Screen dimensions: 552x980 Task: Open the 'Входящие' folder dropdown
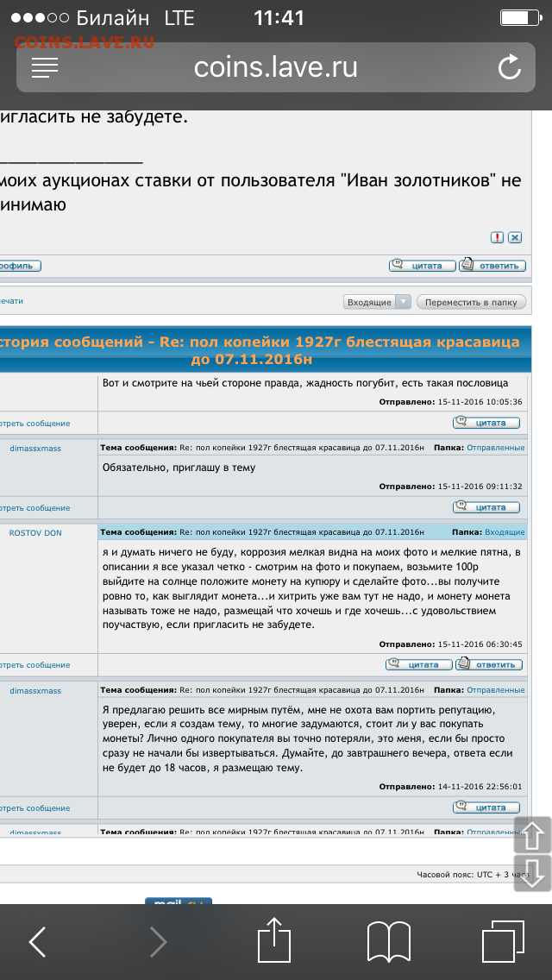[378, 303]
